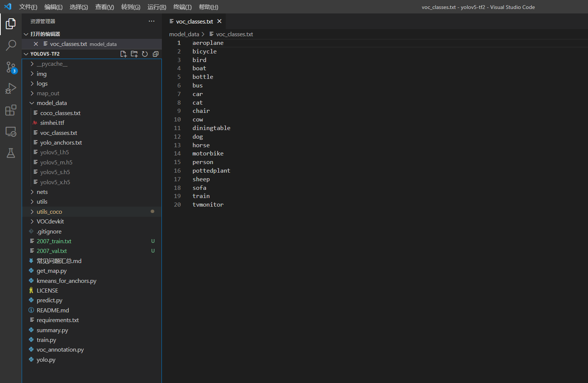Click the Python icon beside yolo.py
This screenshot has width=588, height=383.
click(x=31, y=359)
